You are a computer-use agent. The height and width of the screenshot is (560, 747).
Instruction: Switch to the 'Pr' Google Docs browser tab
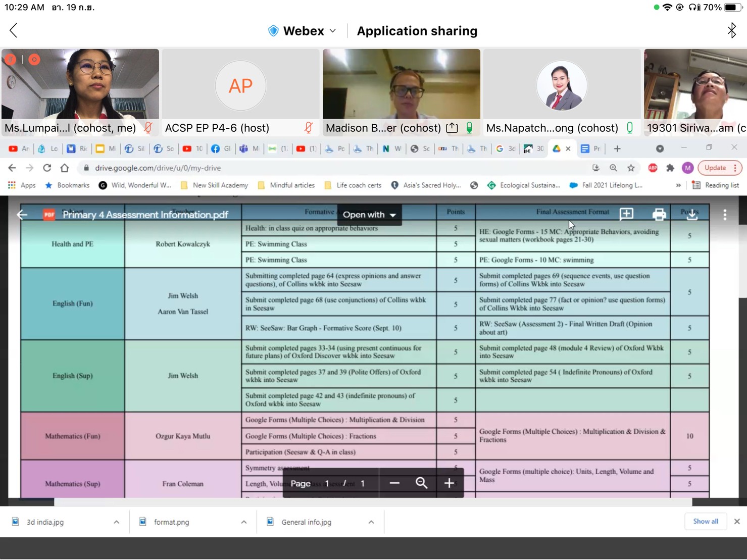tap(590, 148)
